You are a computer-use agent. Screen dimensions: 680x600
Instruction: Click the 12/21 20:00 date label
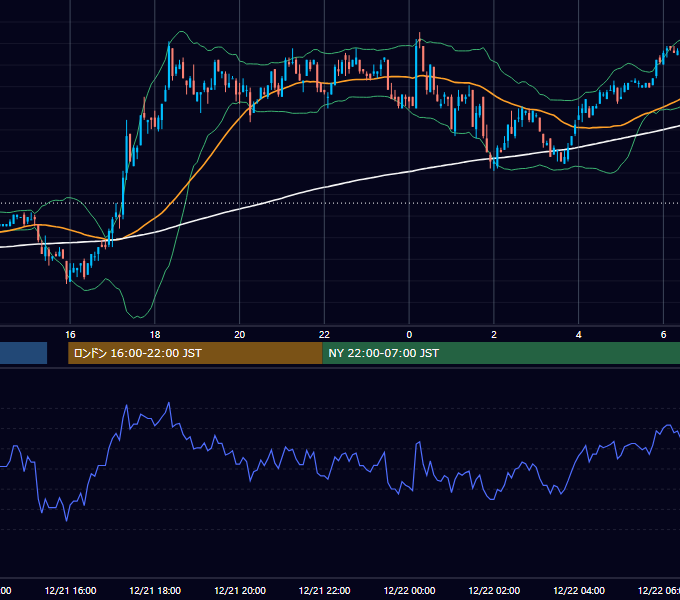[240, 590]
